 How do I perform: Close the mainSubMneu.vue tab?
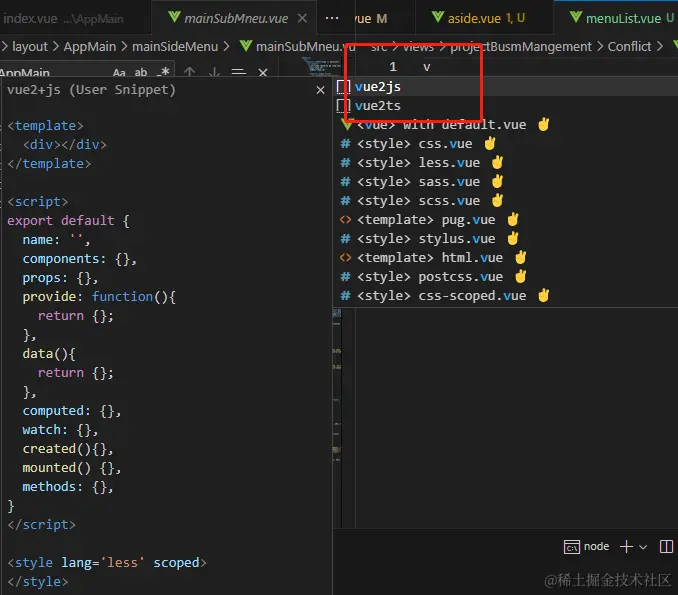pos(302,18)
